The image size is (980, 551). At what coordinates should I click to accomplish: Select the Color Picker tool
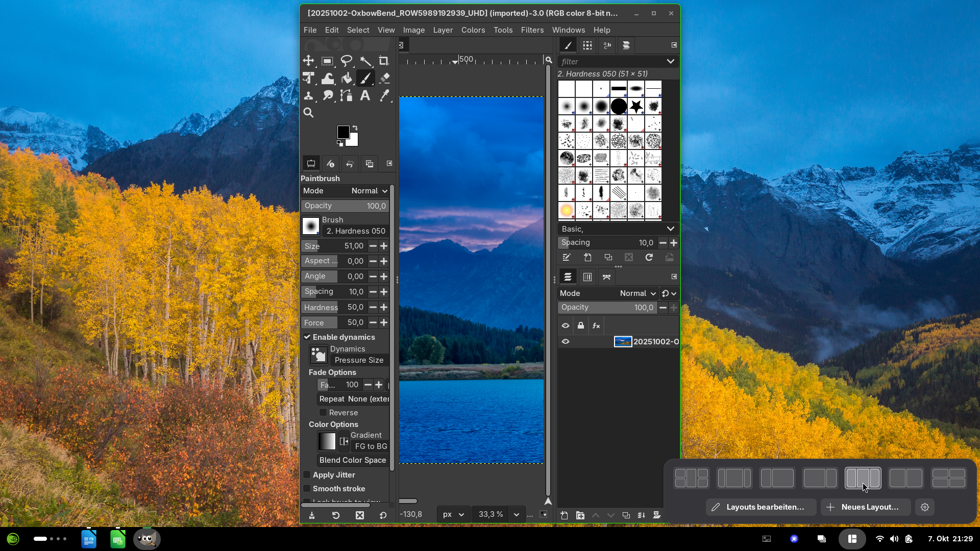point(385,95)
